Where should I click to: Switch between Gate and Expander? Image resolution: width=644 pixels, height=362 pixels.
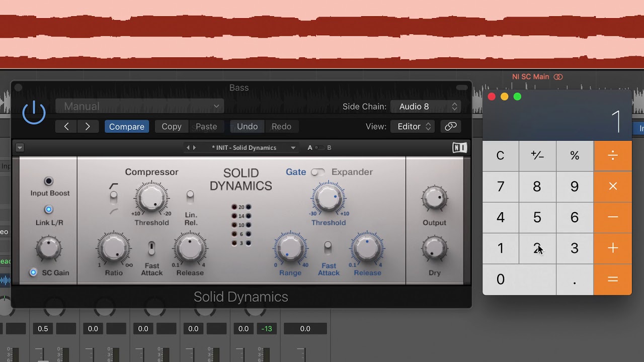[x=318, y=172]
